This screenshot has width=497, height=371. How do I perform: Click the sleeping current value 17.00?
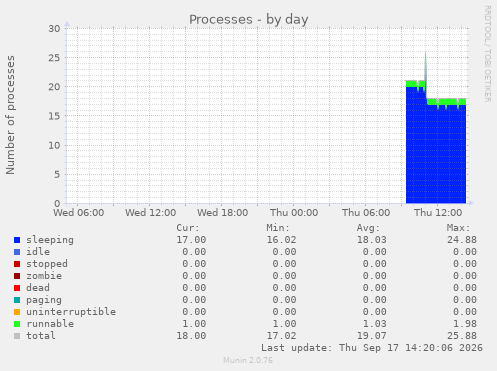tap(191, 240)
